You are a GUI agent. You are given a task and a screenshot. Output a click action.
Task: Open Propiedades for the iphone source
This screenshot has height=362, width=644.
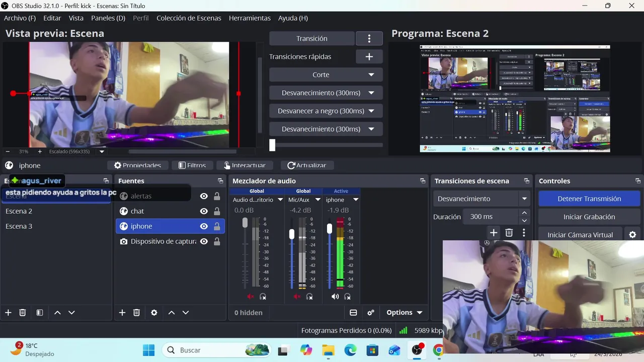pyautogui.click(x=137, y=165)
